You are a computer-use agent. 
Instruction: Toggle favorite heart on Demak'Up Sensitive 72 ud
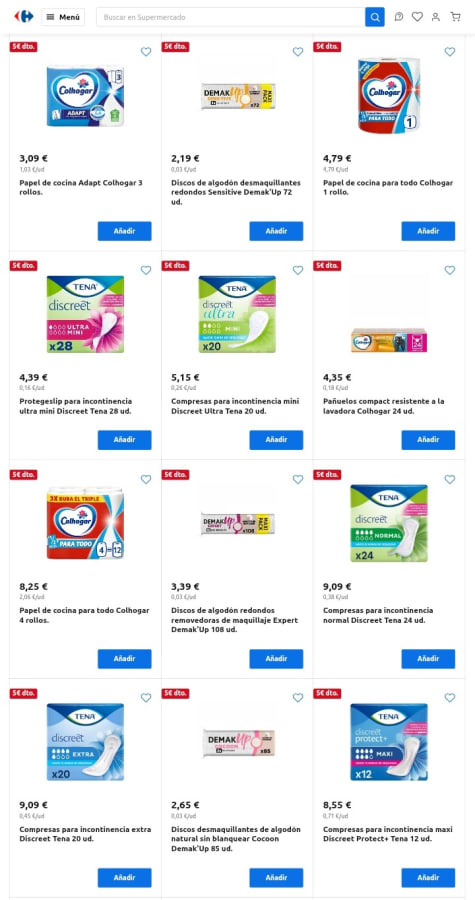pos(298,52)
